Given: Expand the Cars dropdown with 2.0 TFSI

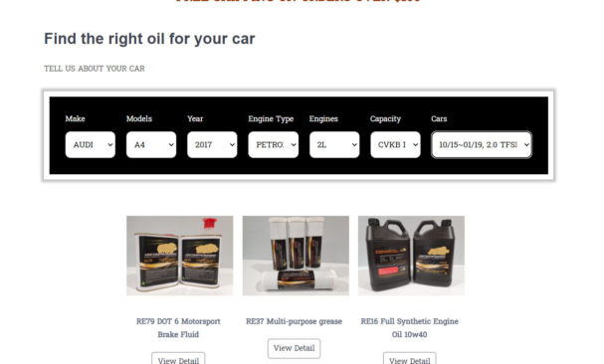Looking at the screenshot, I should [482, 145].
